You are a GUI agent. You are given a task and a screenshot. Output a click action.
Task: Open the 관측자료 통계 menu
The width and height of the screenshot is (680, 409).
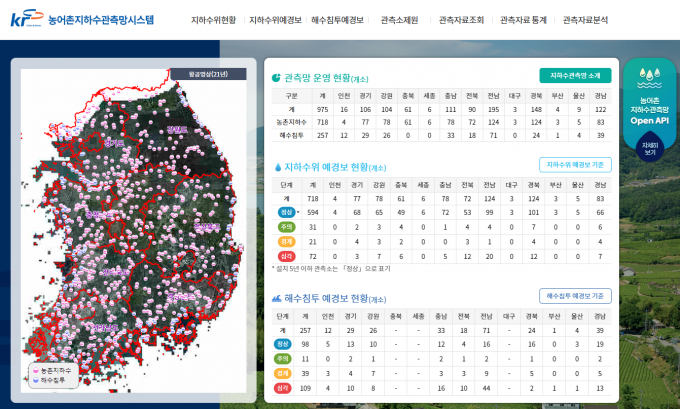point(523,20)
